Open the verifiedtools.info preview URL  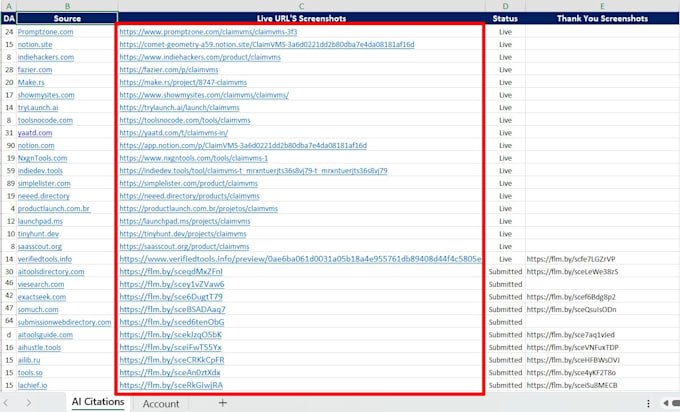(300, 259)
